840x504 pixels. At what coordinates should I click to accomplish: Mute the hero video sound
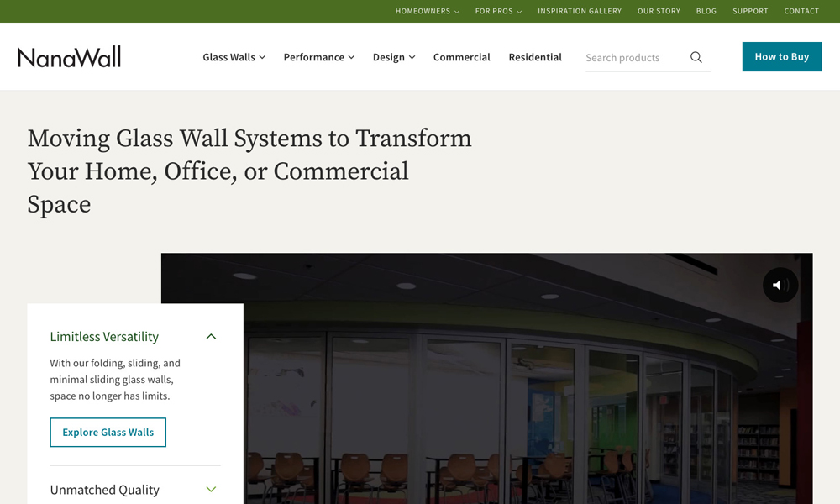tap(780, 286)
